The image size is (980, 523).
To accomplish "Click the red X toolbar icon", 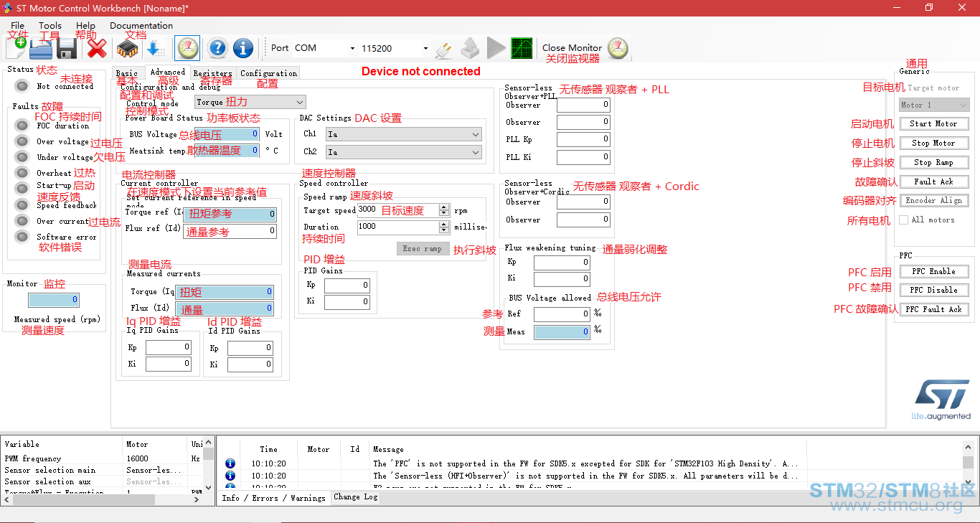I will tap(97, 48).
